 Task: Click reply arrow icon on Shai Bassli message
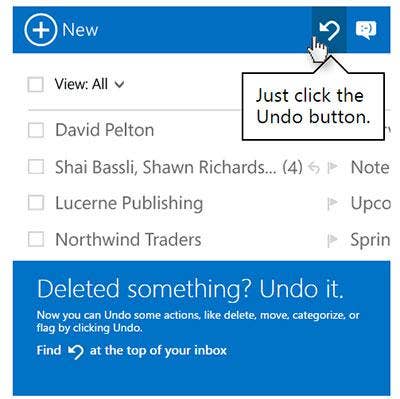pos(314,167)
